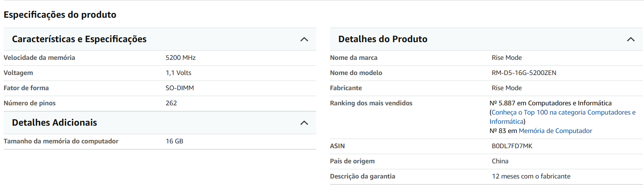
Task: Click the Nome da marca label
Action: (x=354, y=58)
